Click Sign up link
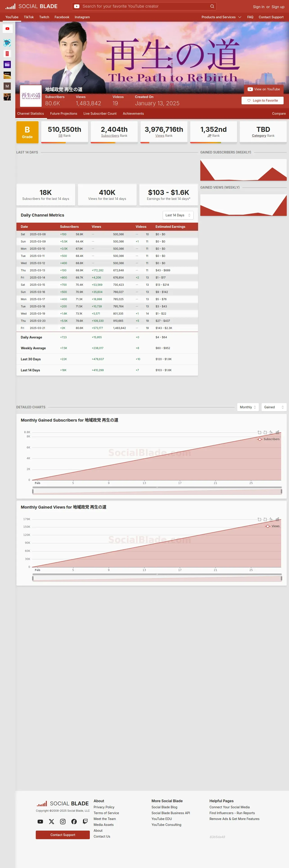289x868 pixels. [278, 7]
